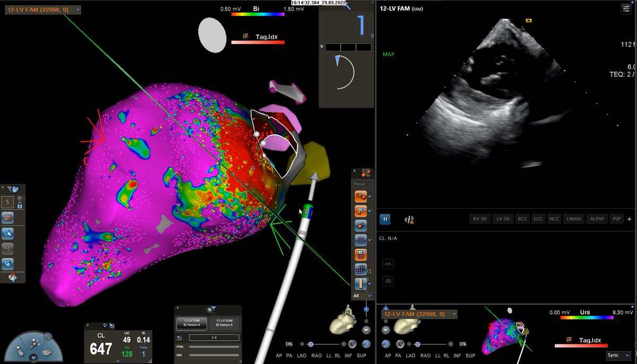Click the ECG waveform icon under CL: N/A

(x=388, y=264)
